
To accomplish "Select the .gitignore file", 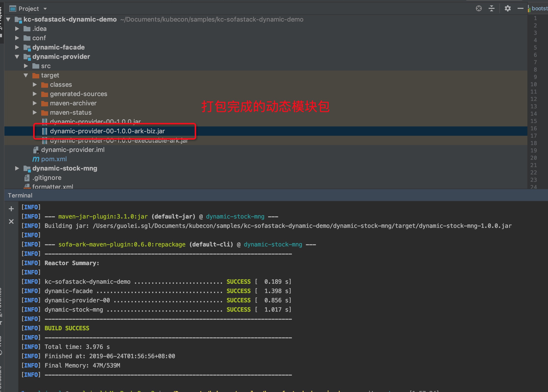I will (x=47, y=178).
